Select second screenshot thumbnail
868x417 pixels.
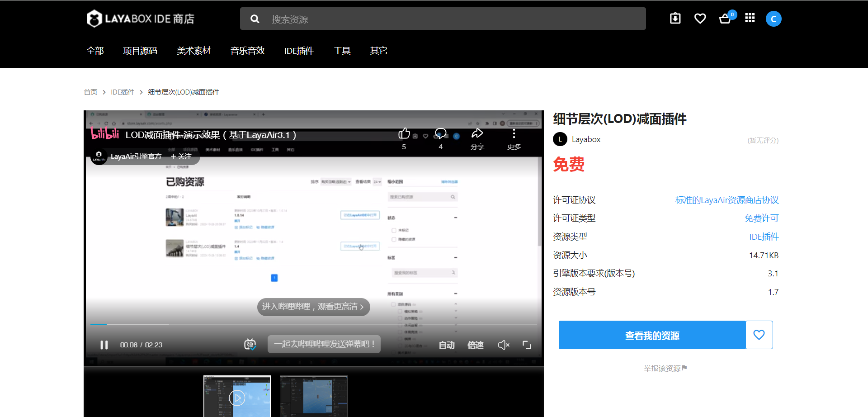(x=314, y=396)
